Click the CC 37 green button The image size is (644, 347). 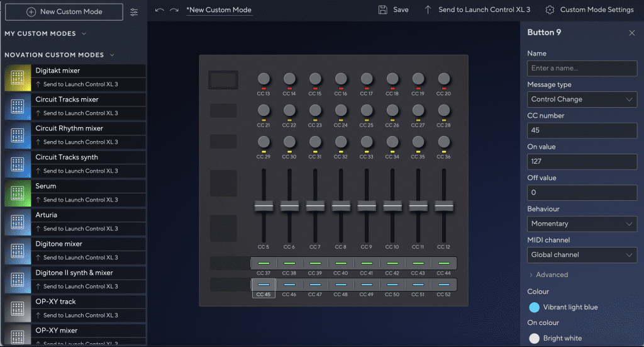(x=264, y=263)
